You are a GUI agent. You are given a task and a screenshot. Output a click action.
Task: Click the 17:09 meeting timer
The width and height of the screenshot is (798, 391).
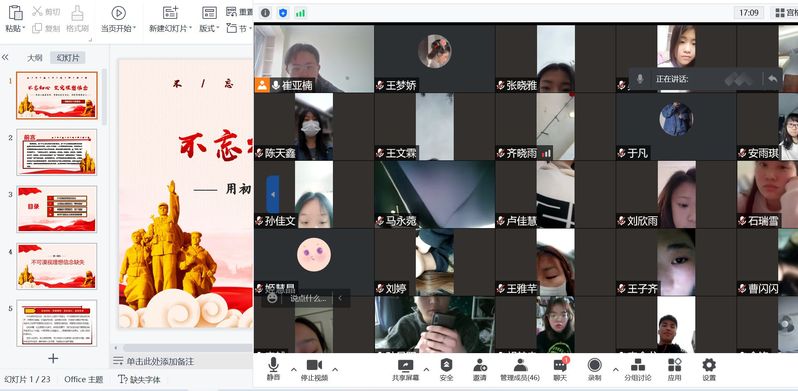pyautogui.click(x=749, y=13)
